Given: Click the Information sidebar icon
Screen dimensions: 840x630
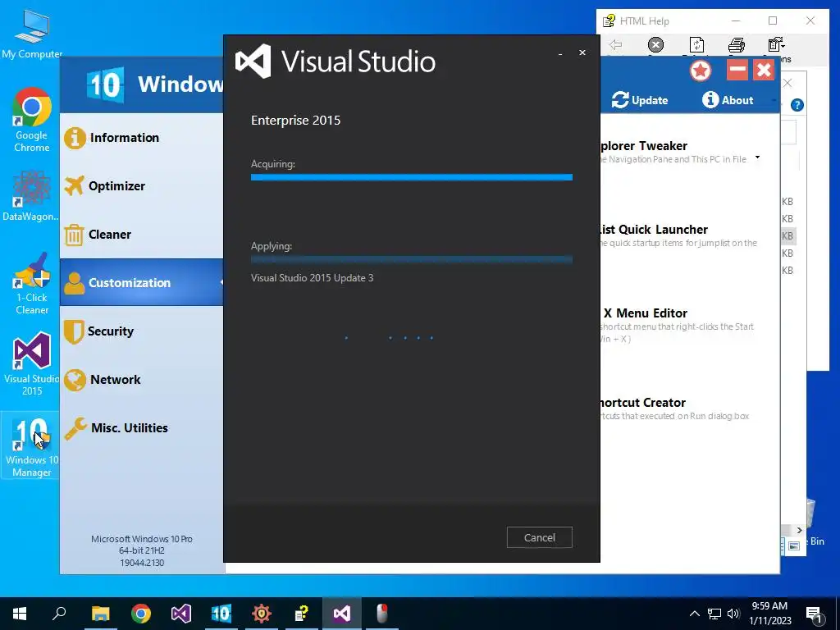Looking at the screenshot, I should click(75, 138).
